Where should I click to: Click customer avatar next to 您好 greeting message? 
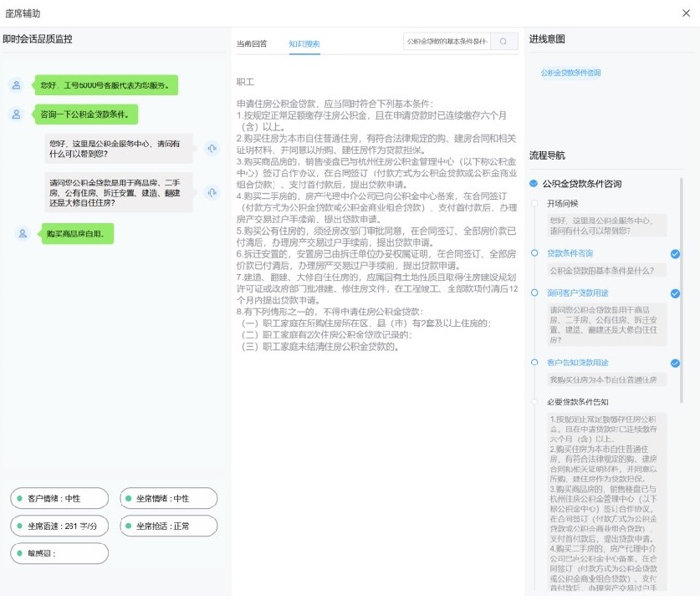tap(16, 85)
